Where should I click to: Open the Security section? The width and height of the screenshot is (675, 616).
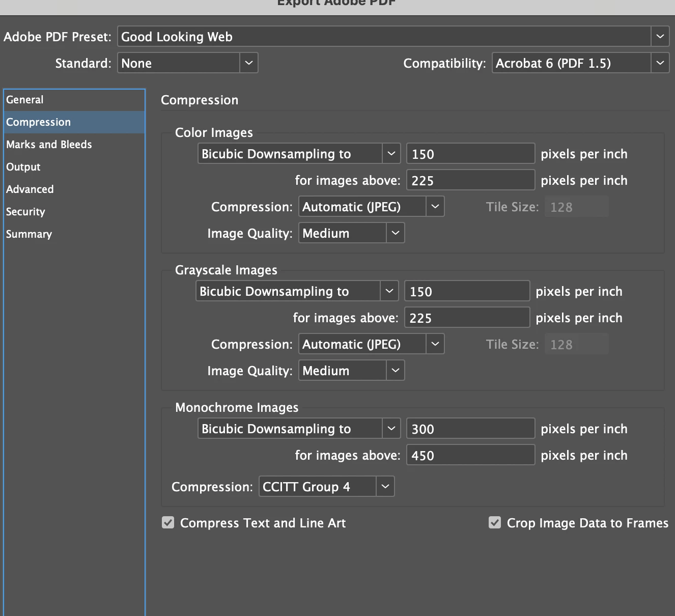click(74, 212)
